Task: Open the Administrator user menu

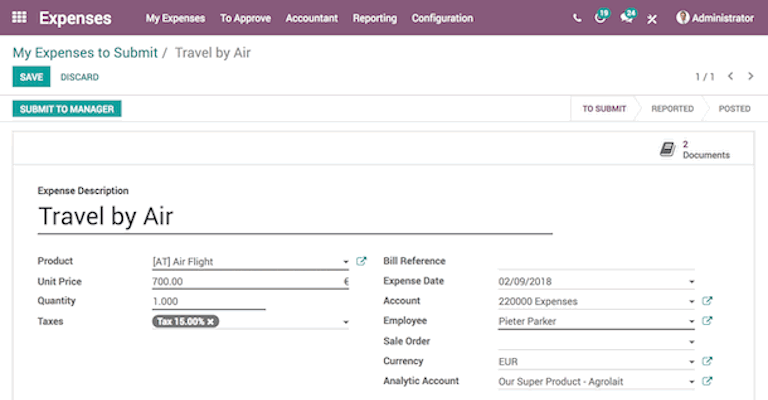Action: click(x=715, y=18)
